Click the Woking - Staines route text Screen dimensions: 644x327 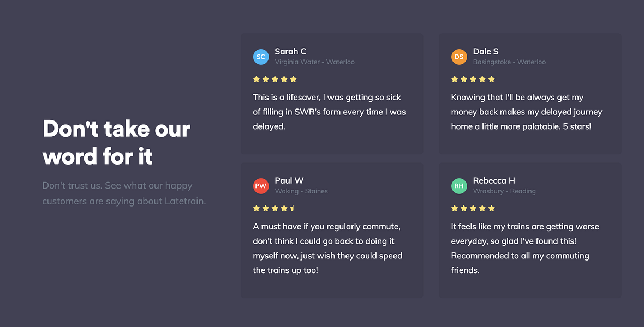(x=301, y=191)
